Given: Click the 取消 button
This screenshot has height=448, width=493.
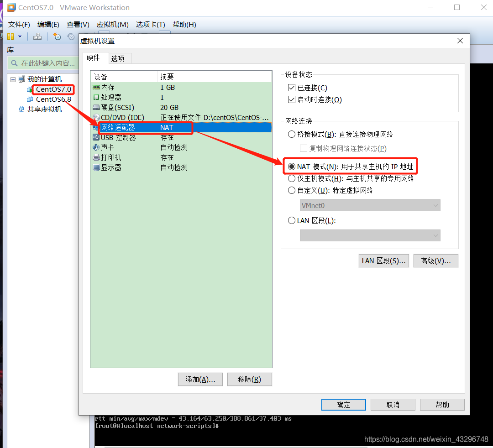Looking at the screenshot, I should point(393,405).
